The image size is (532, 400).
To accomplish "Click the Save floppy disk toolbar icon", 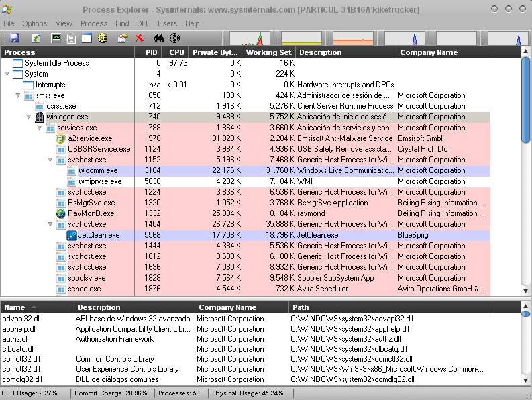I will pos(14,38).
